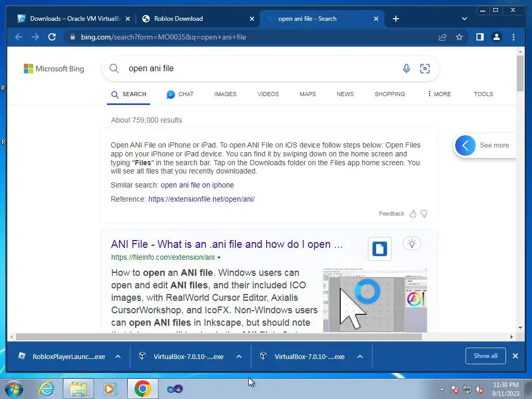Expand the fileinfo.com URL dropdown arrow

[x=219, y=258]
